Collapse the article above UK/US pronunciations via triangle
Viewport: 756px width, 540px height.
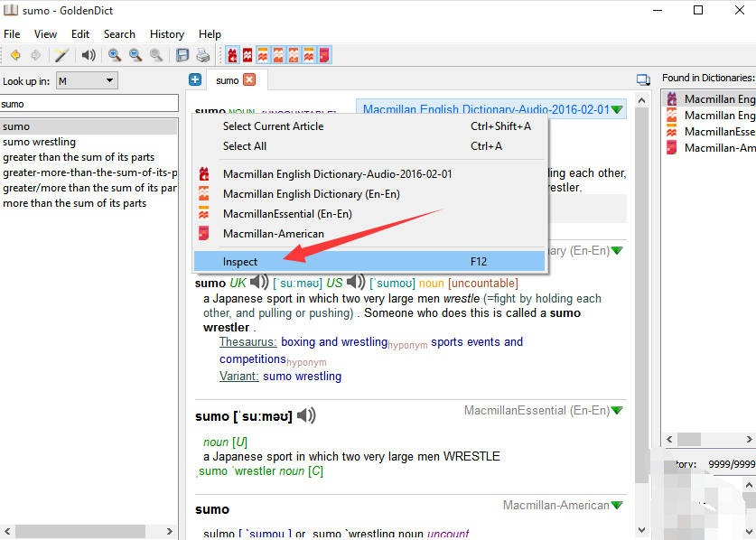[617, 251]
